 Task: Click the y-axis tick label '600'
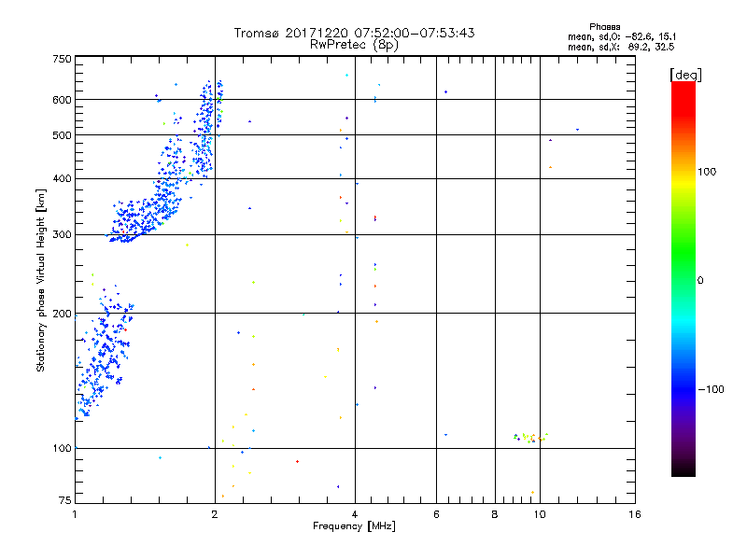[62, 100]
